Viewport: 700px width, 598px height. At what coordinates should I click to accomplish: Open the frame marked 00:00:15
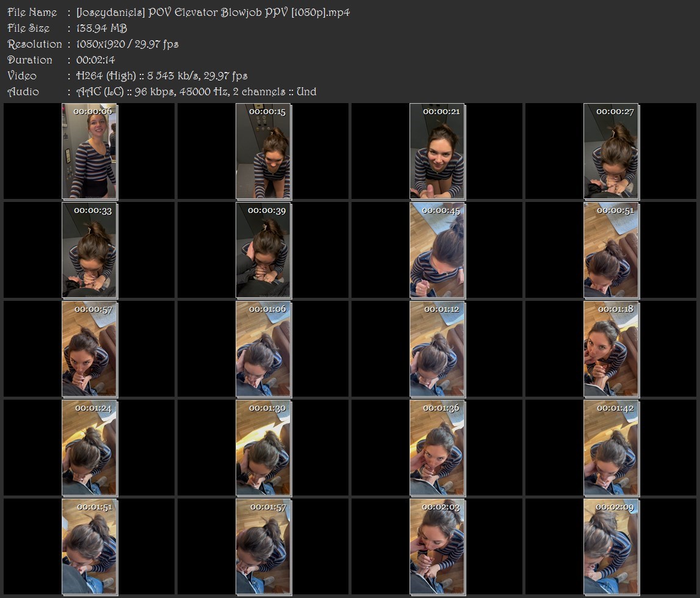pyautogui.click(x=264, y=151)
